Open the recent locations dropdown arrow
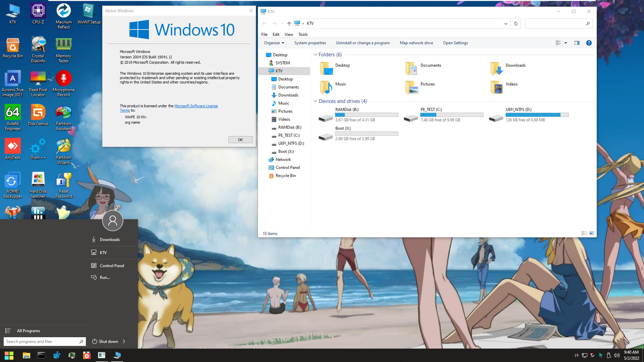The image size is (644, 362). coord(282,23)
